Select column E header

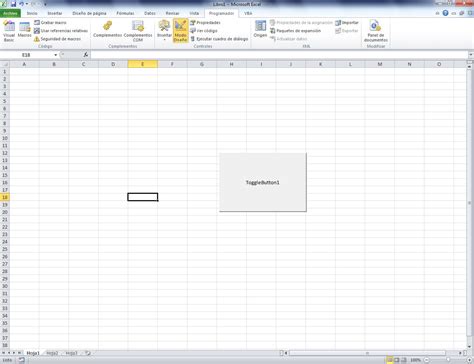point(143,64)
